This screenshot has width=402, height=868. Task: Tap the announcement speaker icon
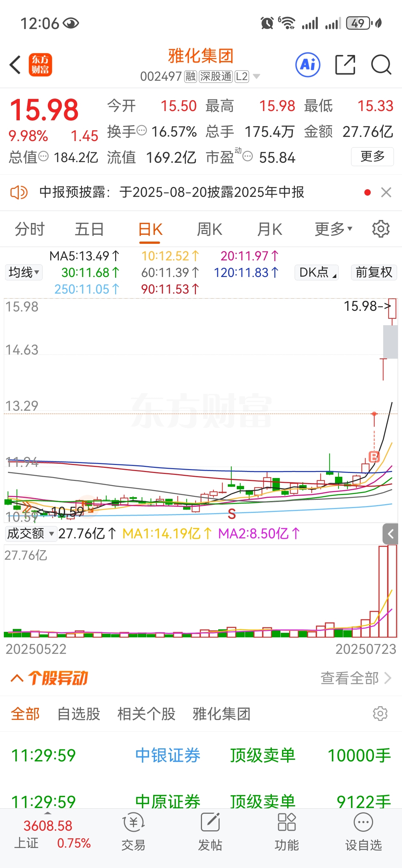[19, 192]
